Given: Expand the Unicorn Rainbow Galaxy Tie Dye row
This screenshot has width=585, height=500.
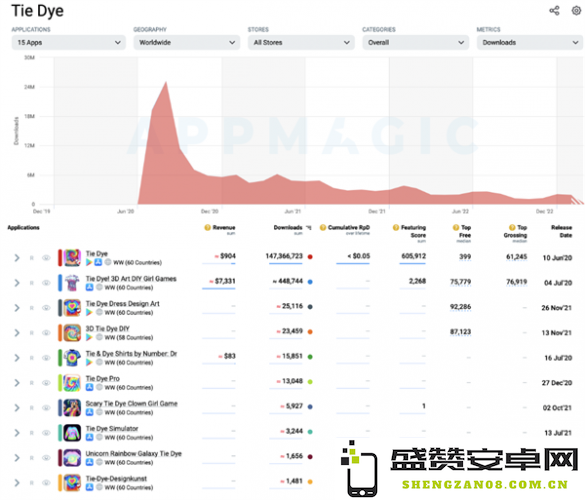Looking at the screenshot, I should tap(17, 458).
